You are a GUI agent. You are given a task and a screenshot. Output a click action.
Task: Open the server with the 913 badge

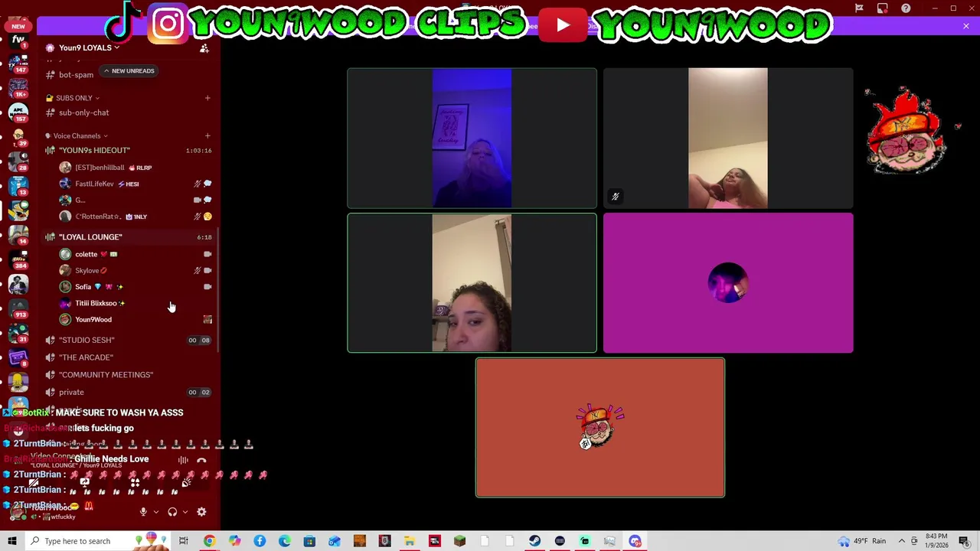[18, 309]
